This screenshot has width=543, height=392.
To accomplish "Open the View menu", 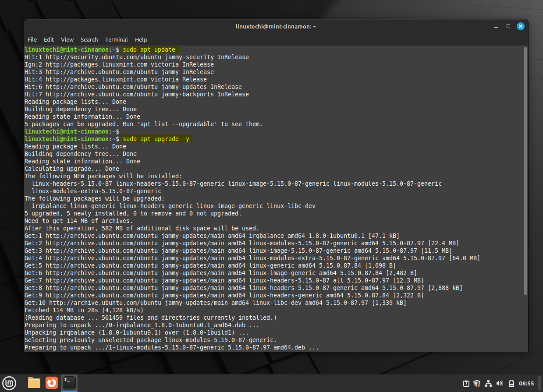I will [x=67, y=39].
